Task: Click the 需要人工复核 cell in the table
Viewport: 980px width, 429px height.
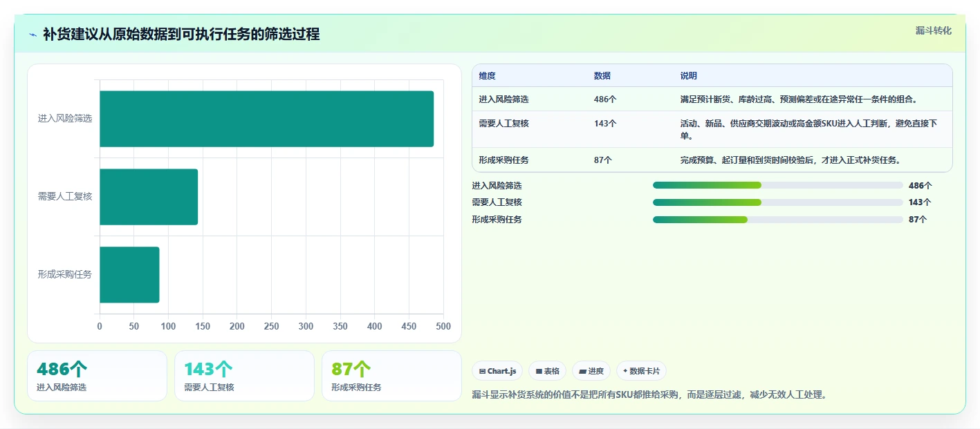Action: coord(503,124)
